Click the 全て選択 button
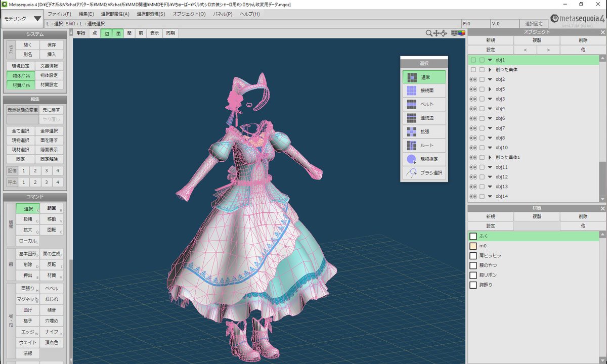The image size is (607, 364). point(22,131)
